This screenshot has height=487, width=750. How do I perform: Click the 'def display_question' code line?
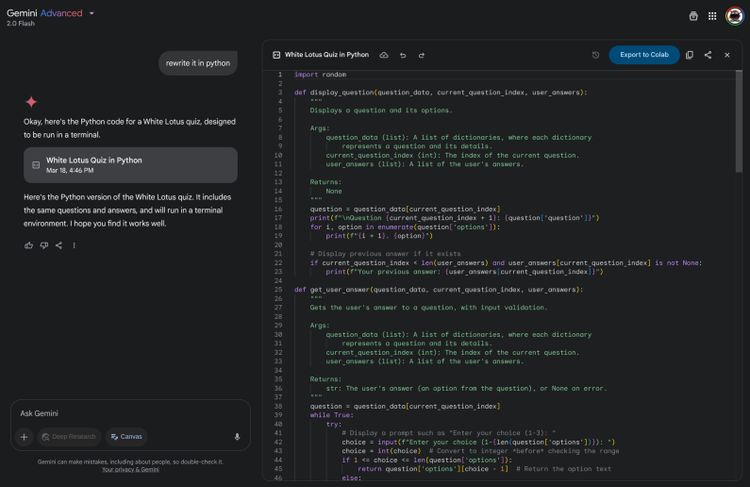click(441, 92)
